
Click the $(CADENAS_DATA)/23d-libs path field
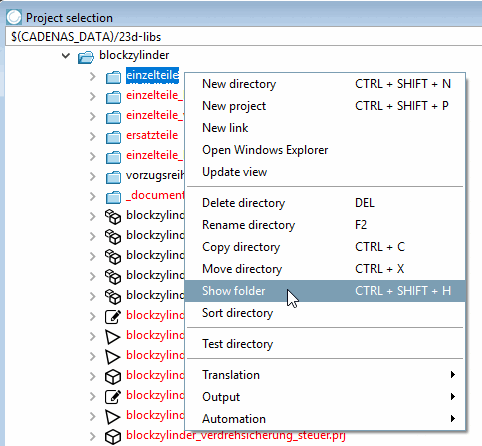click(244, 37)
